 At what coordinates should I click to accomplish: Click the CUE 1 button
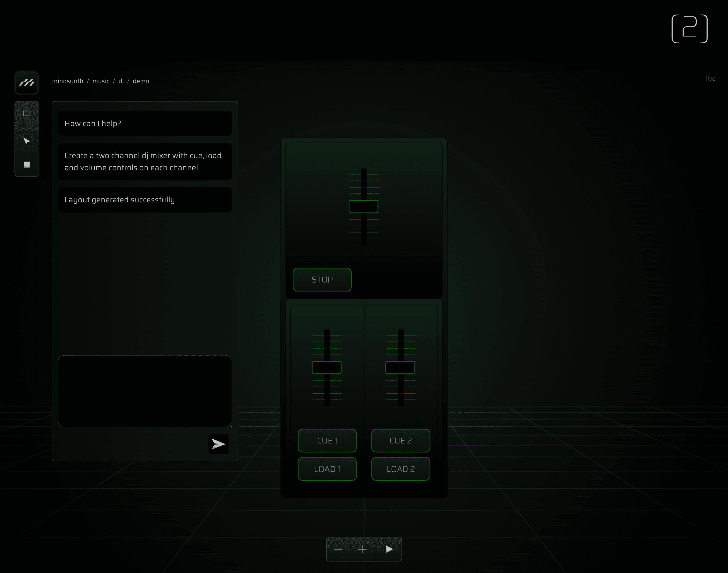327,440
